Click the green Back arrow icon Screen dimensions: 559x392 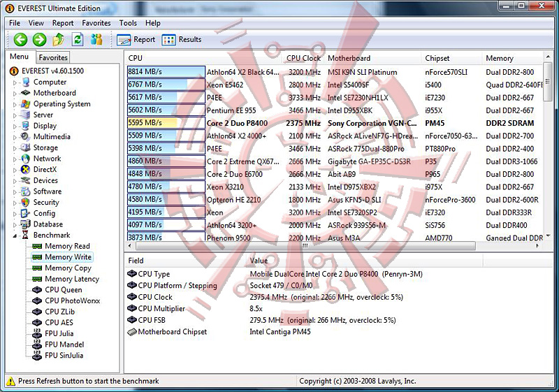pyautogui.click(x=20, y=40)
